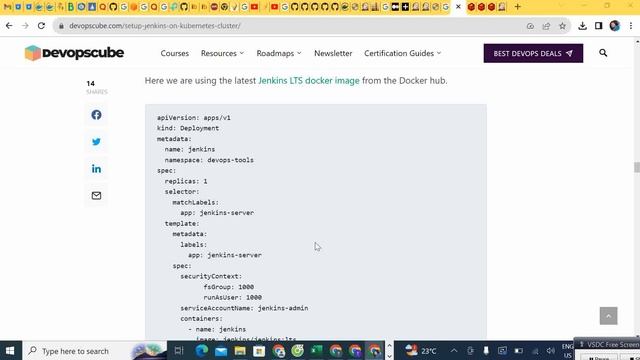
Task: View site info via the padlock icon
Action: pos(62,26)
